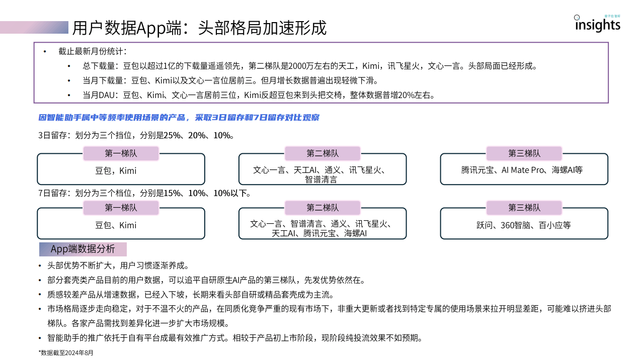Click 第三梯队 label under 7日留存

524,208
